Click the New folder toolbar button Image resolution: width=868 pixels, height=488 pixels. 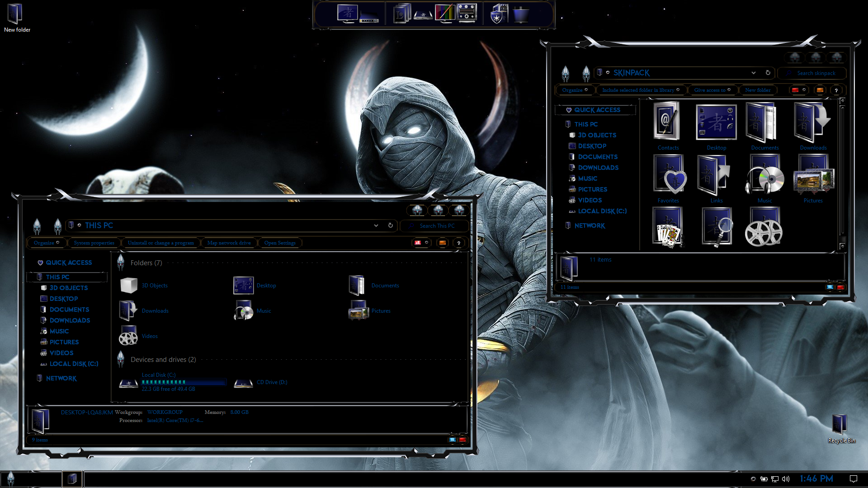(x=757, y=90)
